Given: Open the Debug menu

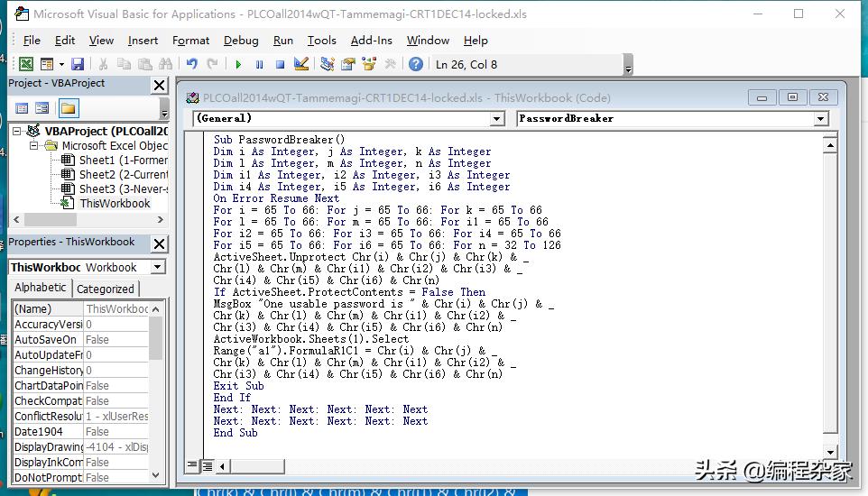Looking at the screenshot, I should coord(241,41).
